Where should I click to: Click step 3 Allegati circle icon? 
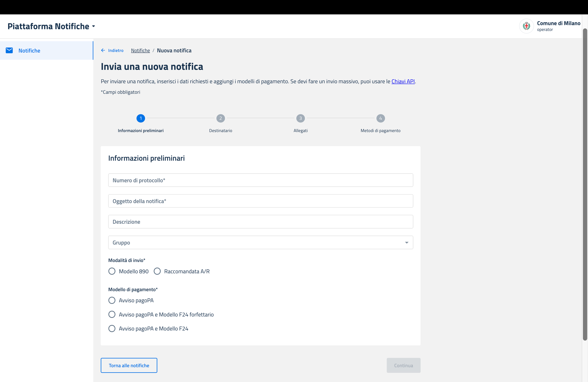coord(301,118)
